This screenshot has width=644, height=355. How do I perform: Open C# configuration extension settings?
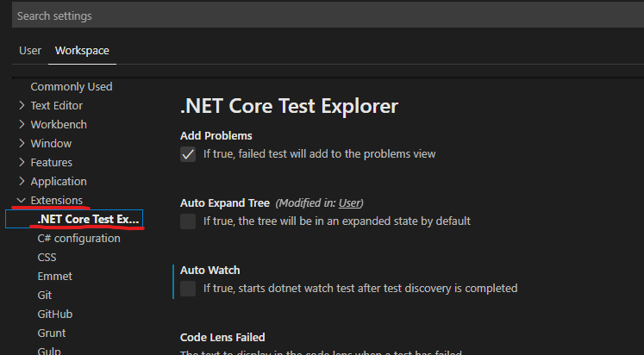[x=78, y=239]
